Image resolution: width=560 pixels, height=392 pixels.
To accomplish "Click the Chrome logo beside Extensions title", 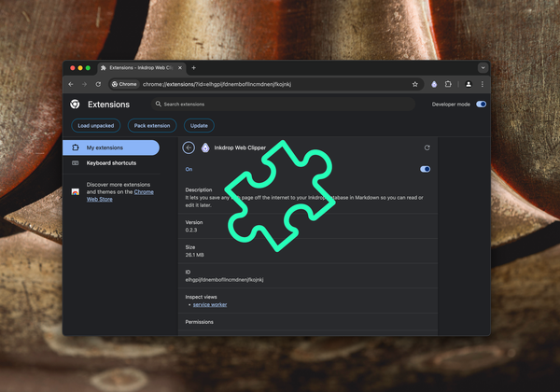I will pyautogui.click(x=75, y=105).
